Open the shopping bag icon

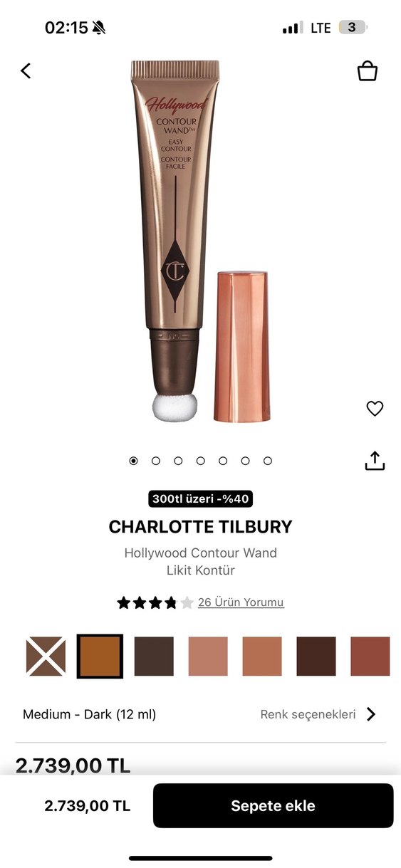[367, 70]
